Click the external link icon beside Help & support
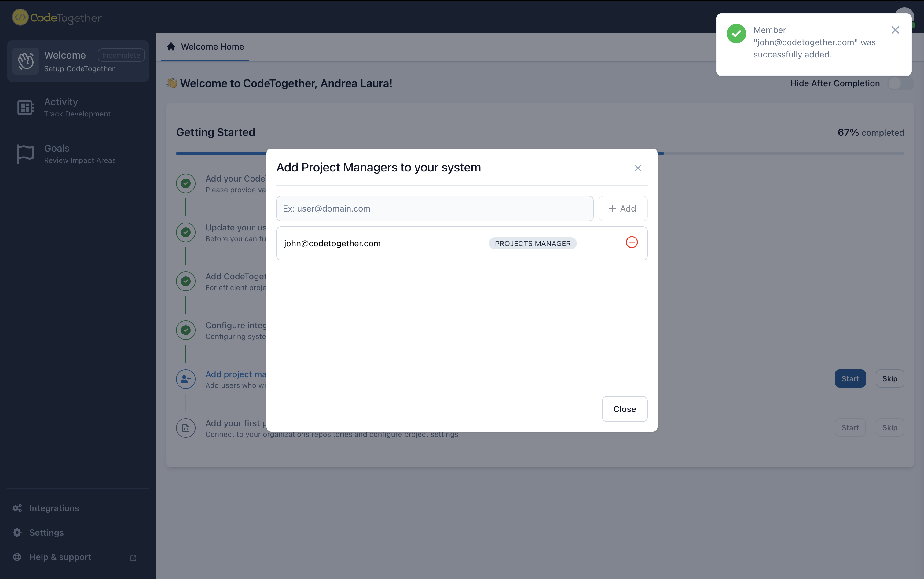 point(133,558)
